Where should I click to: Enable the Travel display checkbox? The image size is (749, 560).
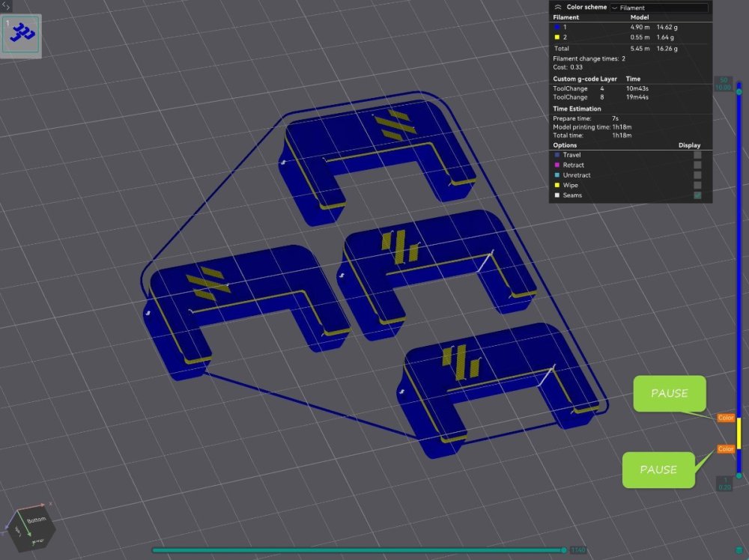pyautogui.click(x=697, y=155)
